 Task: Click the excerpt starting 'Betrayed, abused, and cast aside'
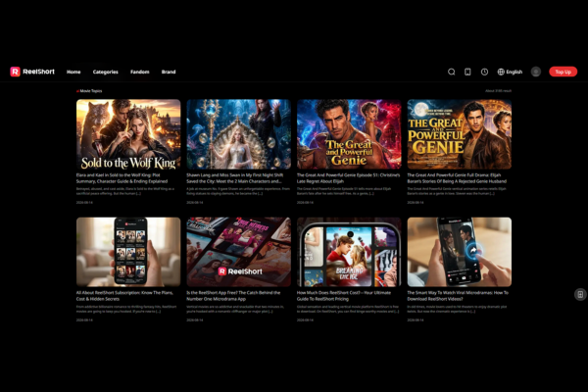125,191
